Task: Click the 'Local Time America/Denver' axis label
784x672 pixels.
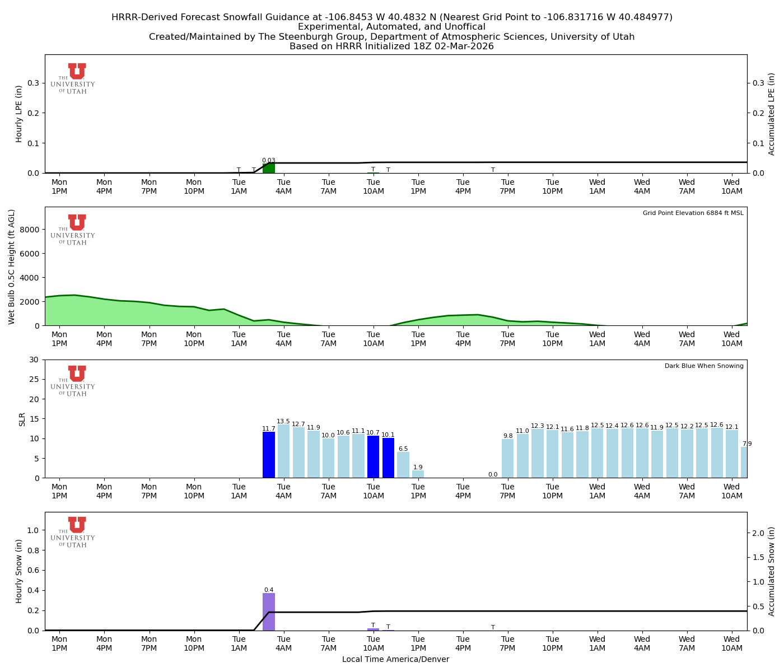Action: point(396,659)
